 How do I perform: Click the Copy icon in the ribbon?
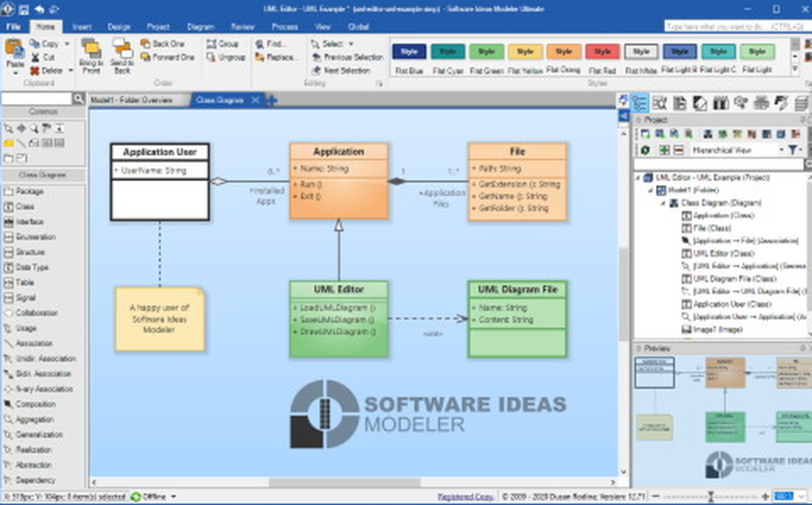point(35,44)
